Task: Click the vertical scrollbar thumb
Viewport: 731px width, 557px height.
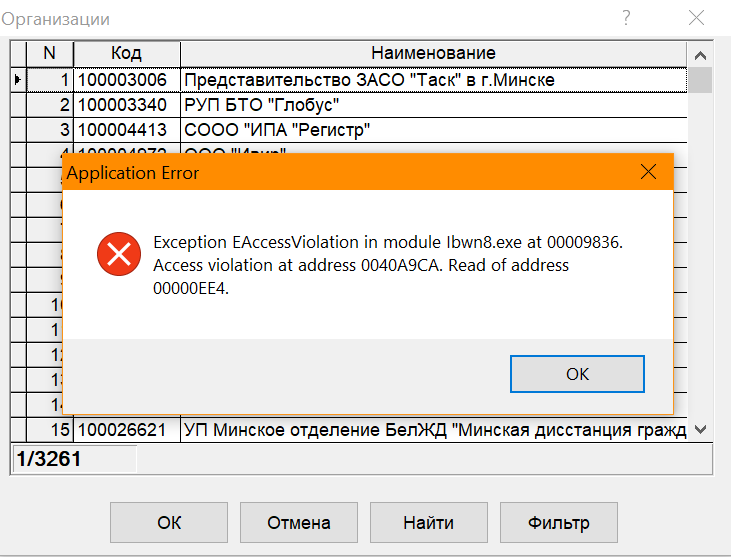Action: (700, 80)
